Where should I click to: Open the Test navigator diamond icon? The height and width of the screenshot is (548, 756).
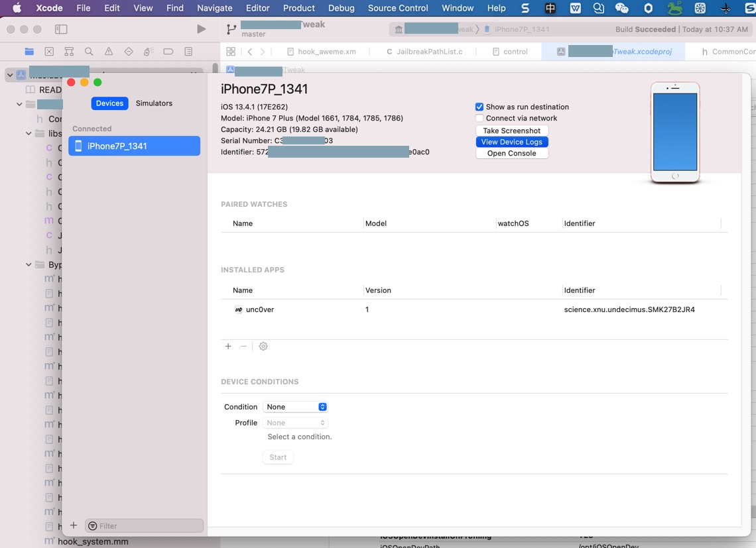click(x=129, y=52)
